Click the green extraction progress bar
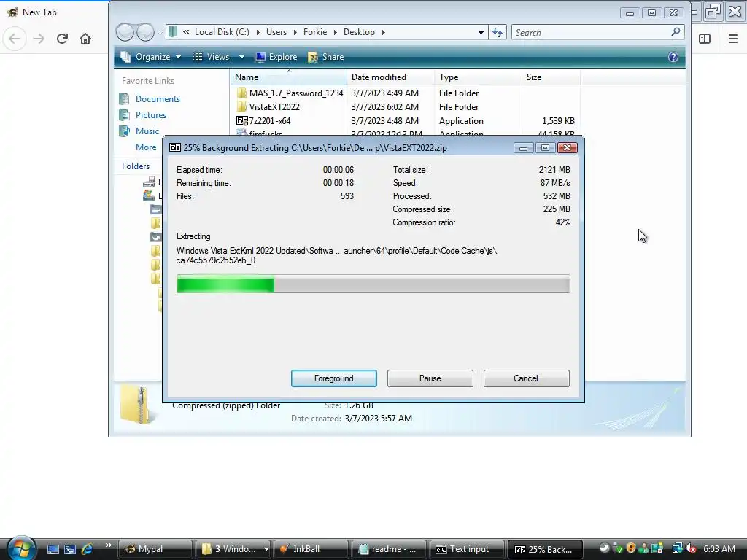The height and width of the screenshot is (560, 747). click(x=373, y=284)
